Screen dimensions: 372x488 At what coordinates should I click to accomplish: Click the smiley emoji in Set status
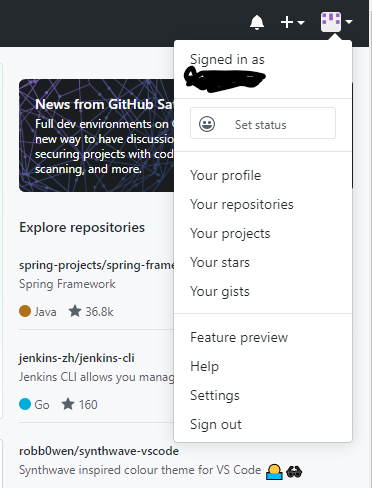(x=207, y=124)
